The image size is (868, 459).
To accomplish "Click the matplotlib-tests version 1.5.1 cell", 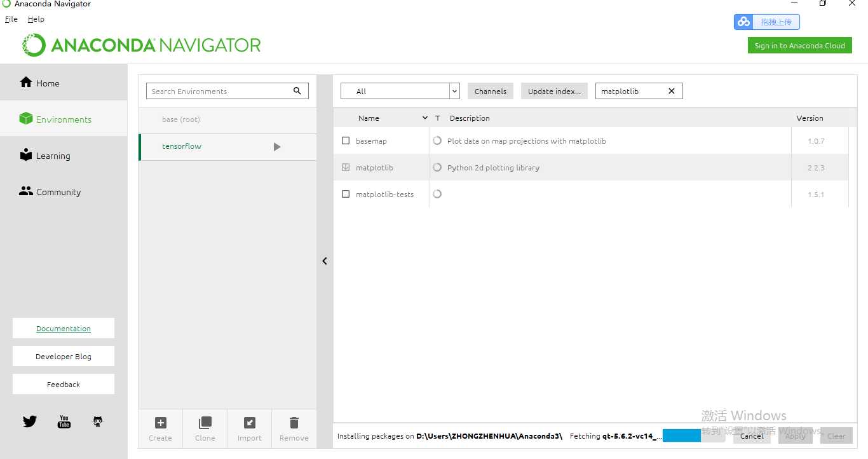I will [820, 195].
